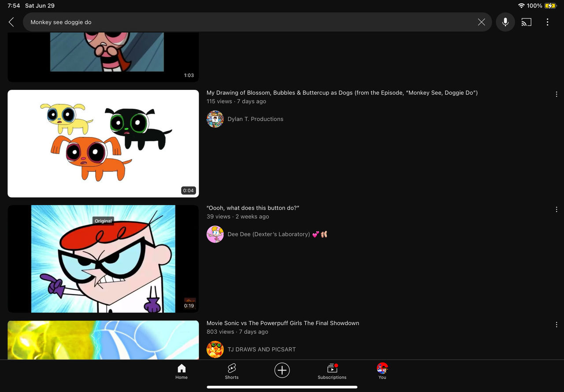Open the You profile tab
This screenshot has height=392, width=564.
coord(382,371)
